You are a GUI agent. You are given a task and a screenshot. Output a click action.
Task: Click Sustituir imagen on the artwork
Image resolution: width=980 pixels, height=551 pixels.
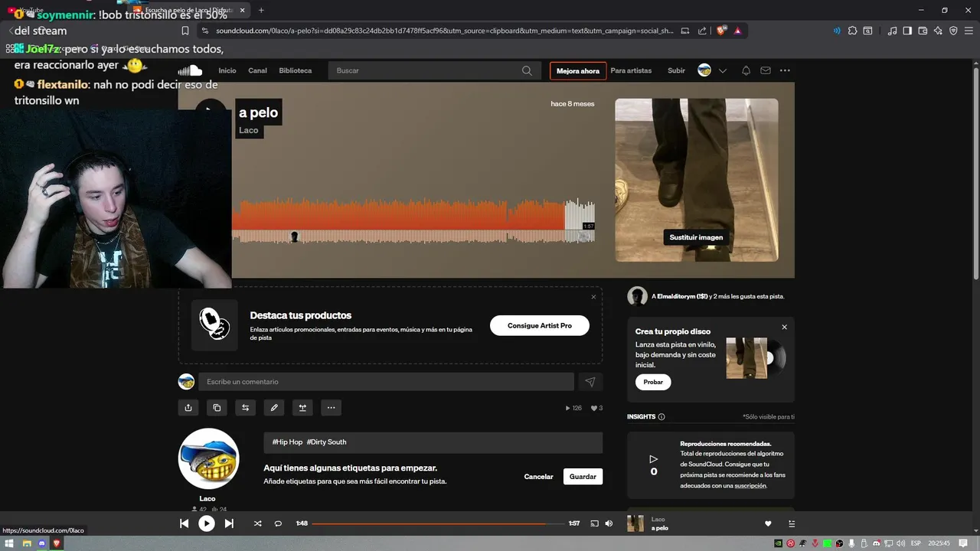(x=696, y=237)
